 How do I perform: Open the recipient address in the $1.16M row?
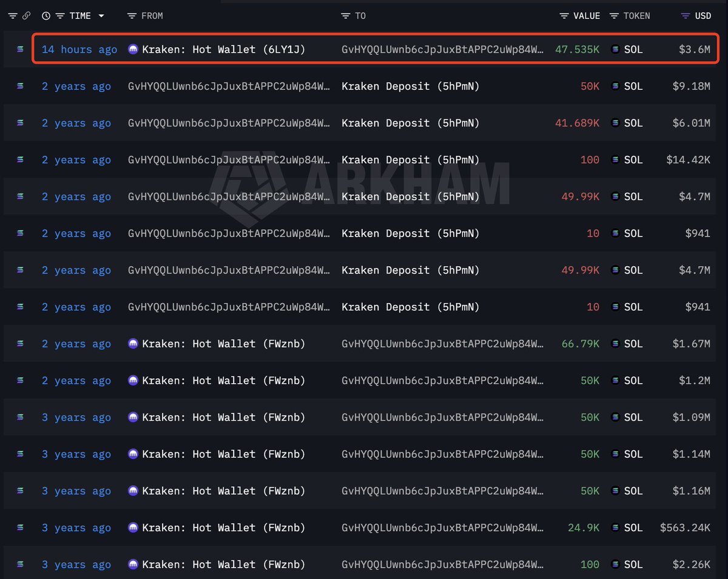coord(443,491)
